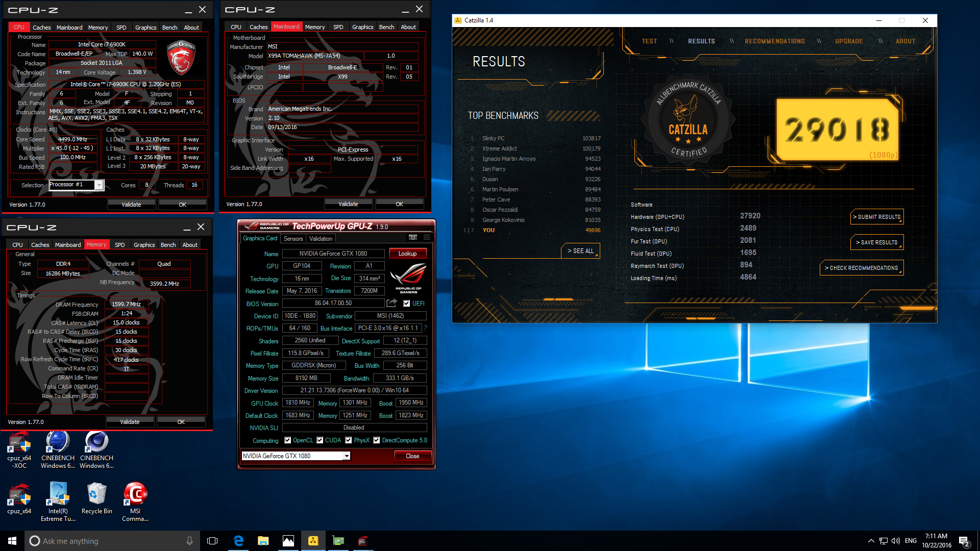The width and height of the screenshot is (980, 551).
Task: Open Caches tab in CPU window
Action: [42, 28]
